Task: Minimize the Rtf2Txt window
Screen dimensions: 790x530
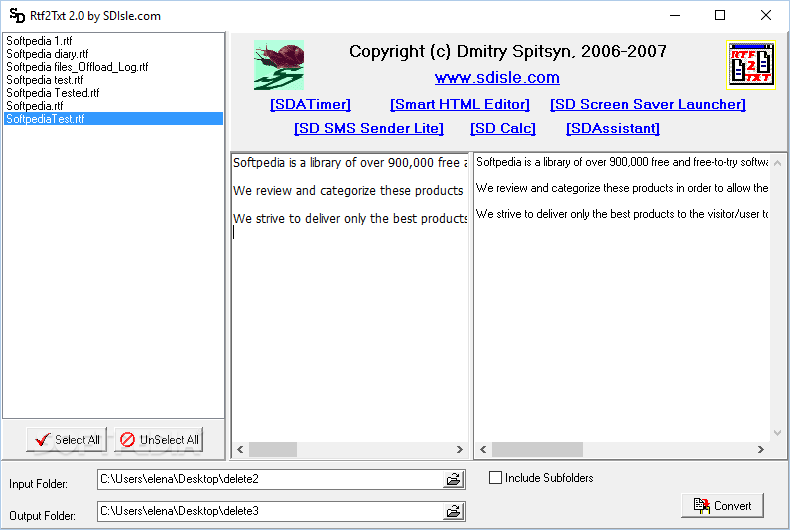Action: [x=675, y=16]
